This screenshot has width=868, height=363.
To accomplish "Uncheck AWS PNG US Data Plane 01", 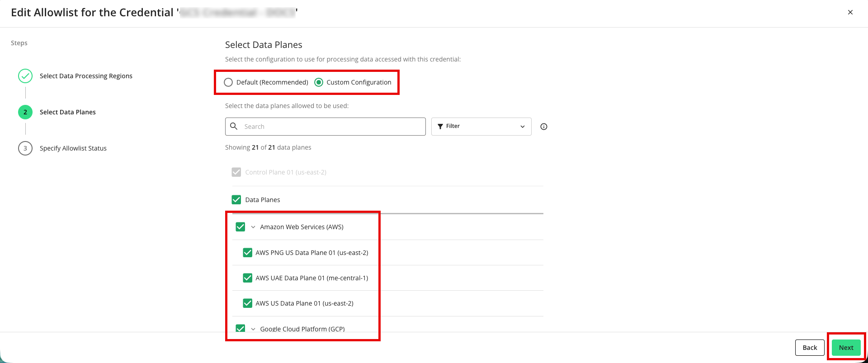I will click(247, 253).
